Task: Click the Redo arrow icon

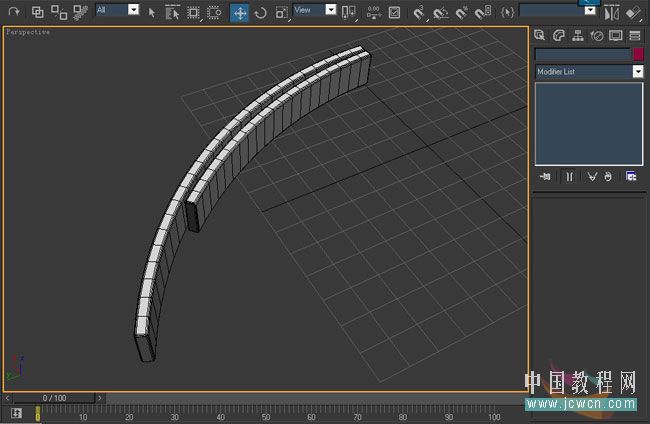Action: 14,12
